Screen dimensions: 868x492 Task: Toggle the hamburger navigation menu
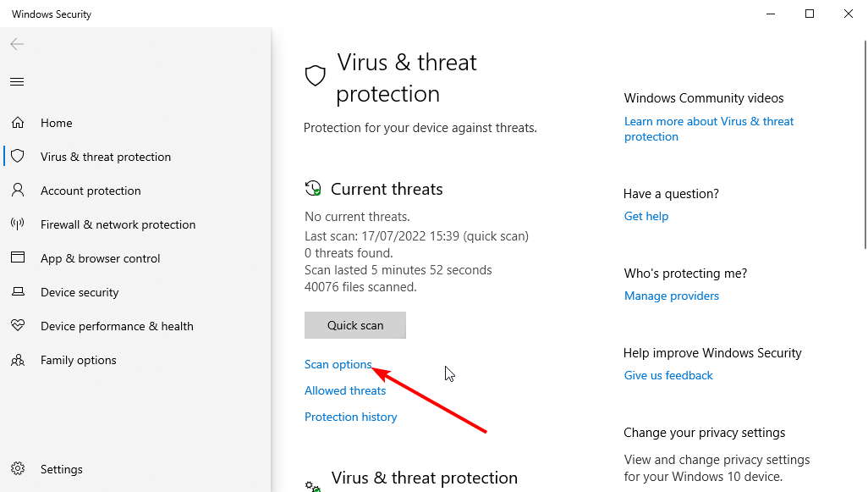pos(17,82)
